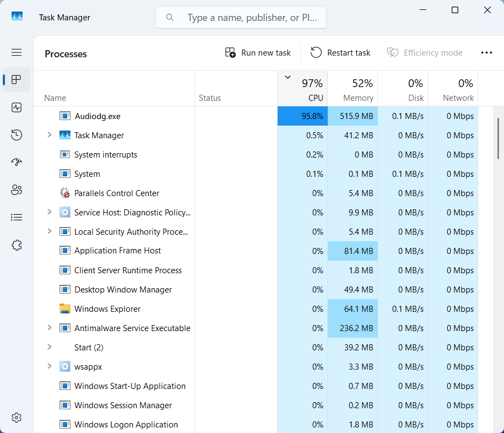Image resolution: width=504 pixels, height=433 pixels.
Task: Expand Service Host: Diagnostic Policy row
Action: point(49,212)
